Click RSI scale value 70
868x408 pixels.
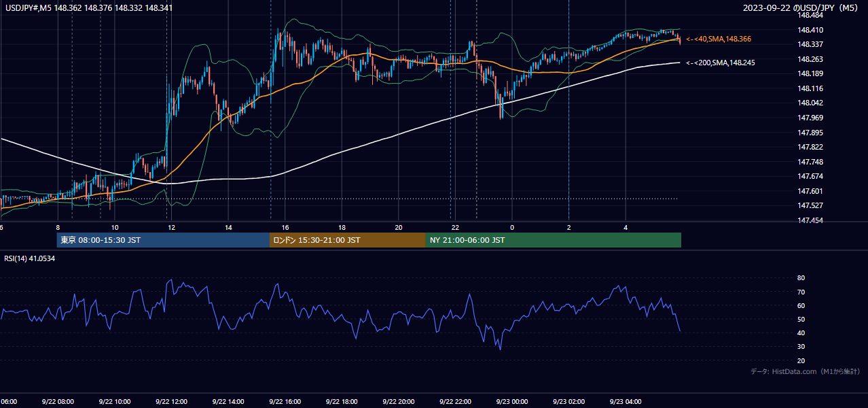coord(801,292)
